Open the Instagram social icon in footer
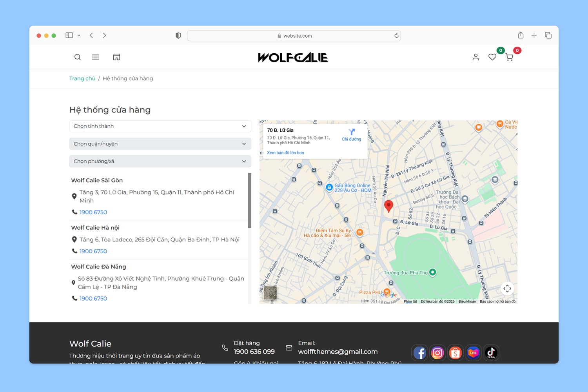Viewport: 588px width, 392px height. coord(437,353)
